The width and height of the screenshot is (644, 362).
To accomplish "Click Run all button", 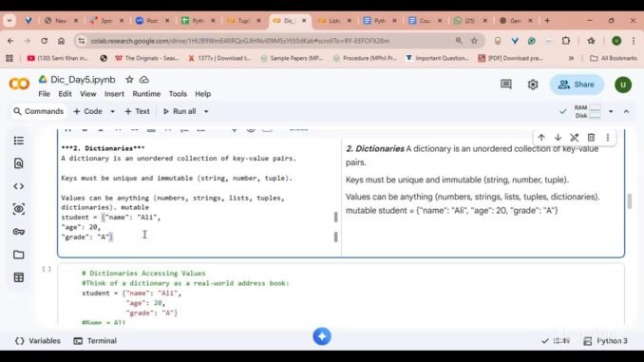I will tap(180, 111).
